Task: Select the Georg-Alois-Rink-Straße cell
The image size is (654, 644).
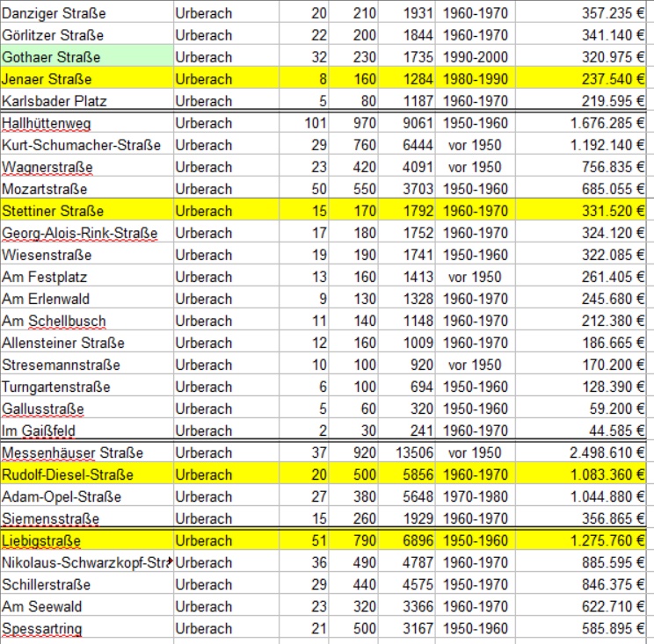Action: click(85, 233)
